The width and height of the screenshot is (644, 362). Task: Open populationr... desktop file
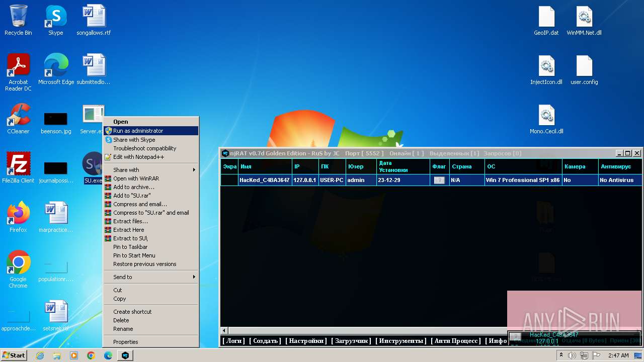pos(56,271)
